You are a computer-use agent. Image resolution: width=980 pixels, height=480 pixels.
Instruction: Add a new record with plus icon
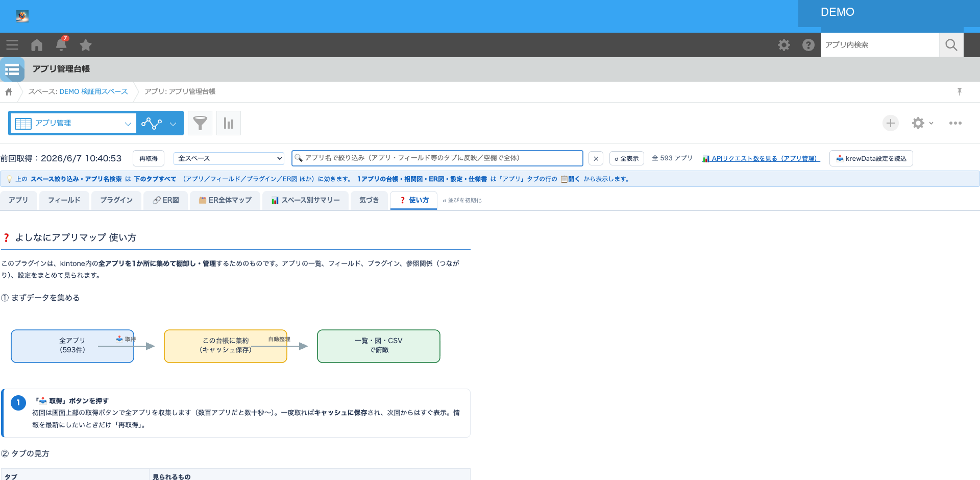(x=891, y=123)
